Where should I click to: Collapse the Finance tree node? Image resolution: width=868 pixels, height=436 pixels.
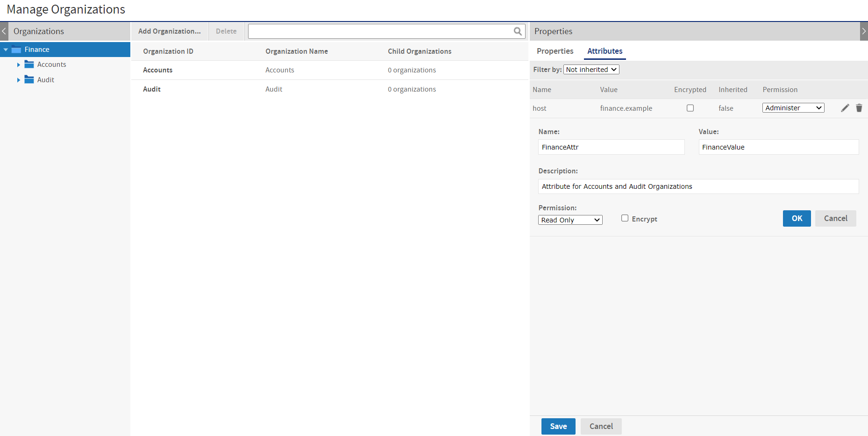pyautogui.click(x=6, y=50)
